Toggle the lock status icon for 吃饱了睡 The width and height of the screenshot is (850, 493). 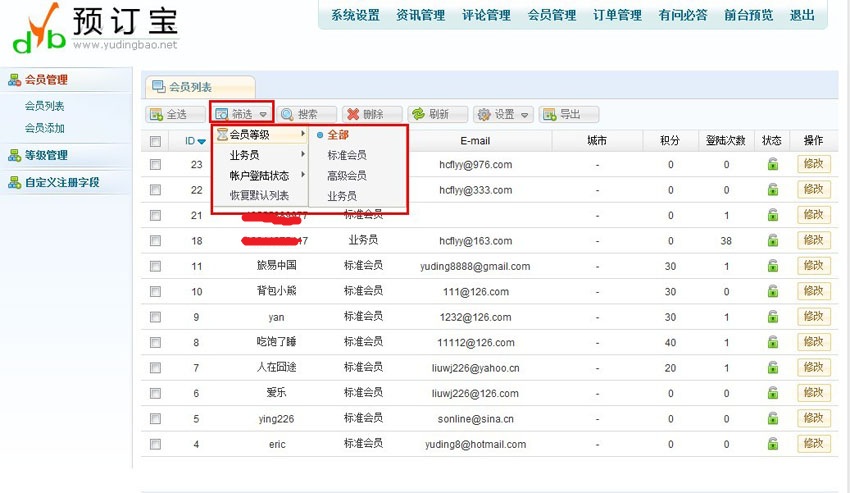click(x=772, y=342)
